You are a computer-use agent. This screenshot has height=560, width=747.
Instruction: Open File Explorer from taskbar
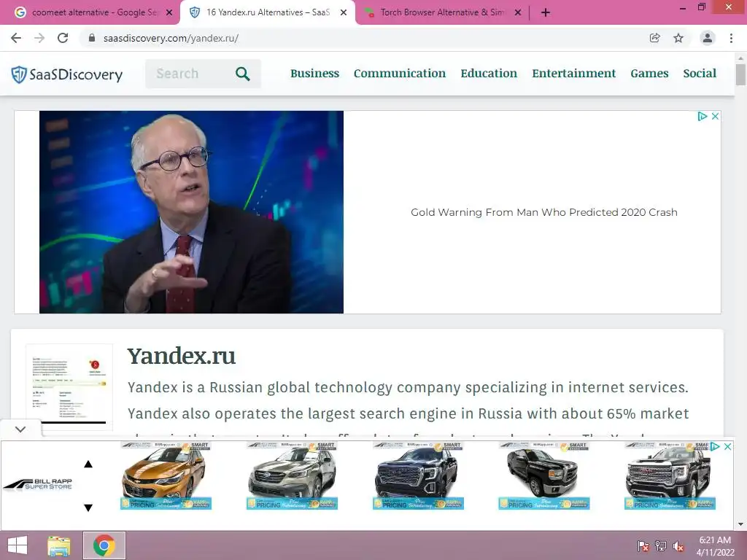pos(59,545)
